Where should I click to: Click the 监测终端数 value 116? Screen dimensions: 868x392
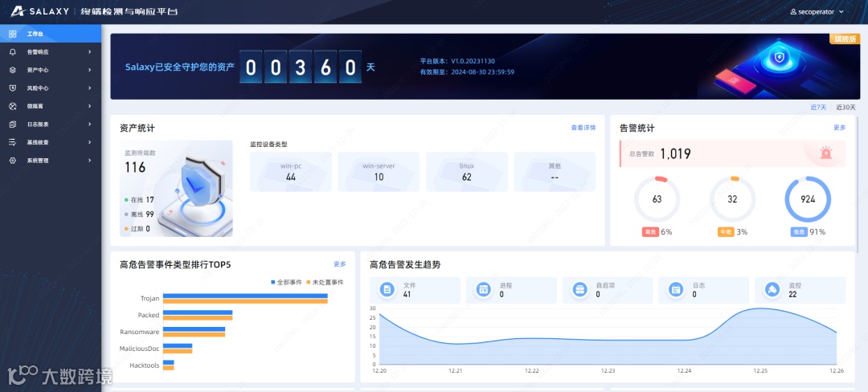pos(134,168)
